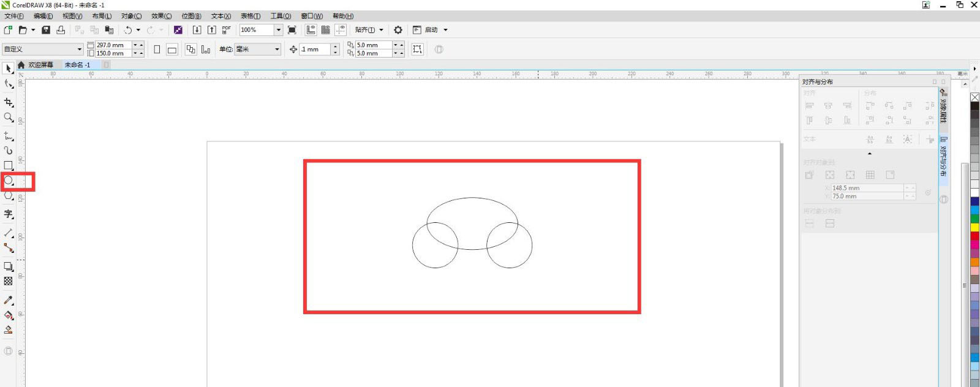
Task: Expand the 自定义 page size dropdown
Action: [79, 49]
